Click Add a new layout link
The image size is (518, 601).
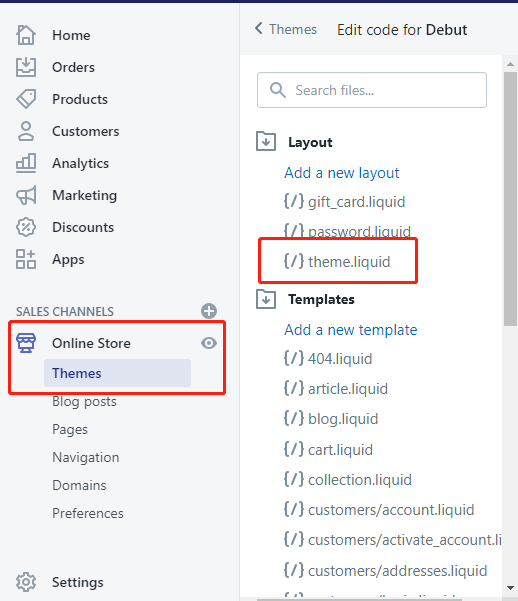[342, 173]
